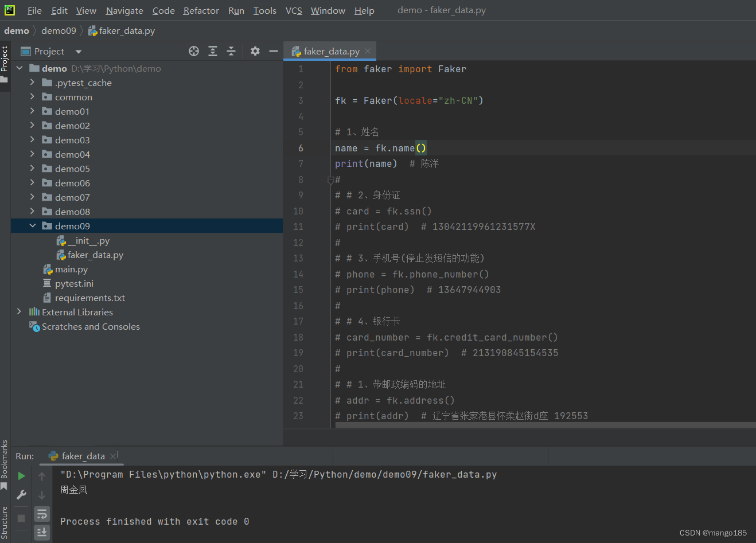Expand the demo03 folder
The height and width of the screenshot is (543, 756).
[32, 140]
